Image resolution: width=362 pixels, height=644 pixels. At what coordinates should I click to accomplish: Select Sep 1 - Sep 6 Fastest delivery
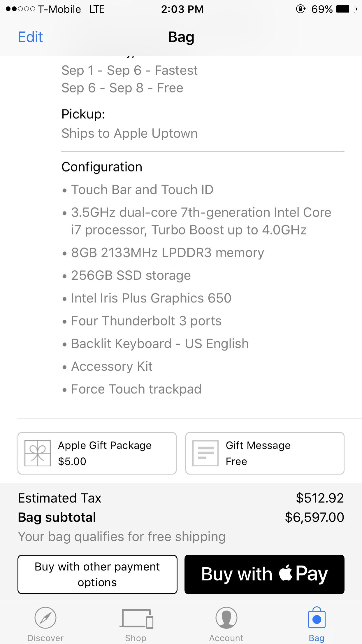pyautogui.click(x=130, y=70)
